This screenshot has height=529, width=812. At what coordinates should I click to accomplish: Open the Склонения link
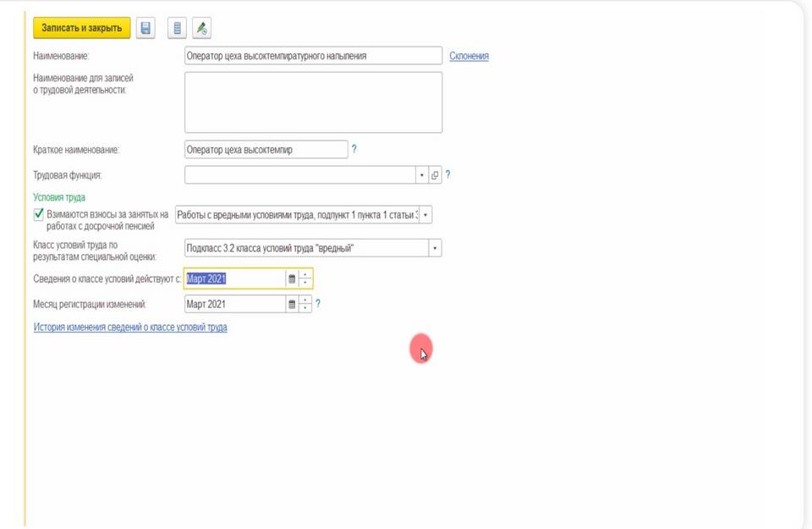pyautogui.click(x=469, y=56)
